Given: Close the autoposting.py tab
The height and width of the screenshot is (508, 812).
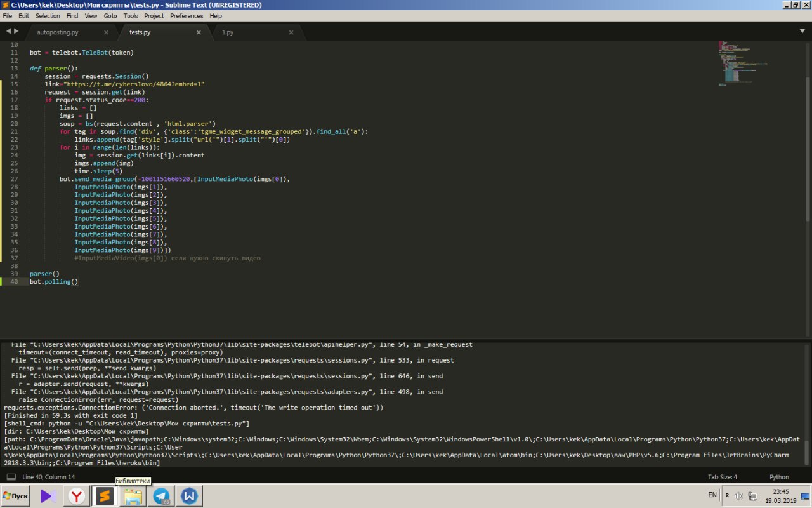Looking at the screenshot, I should 106,32.
